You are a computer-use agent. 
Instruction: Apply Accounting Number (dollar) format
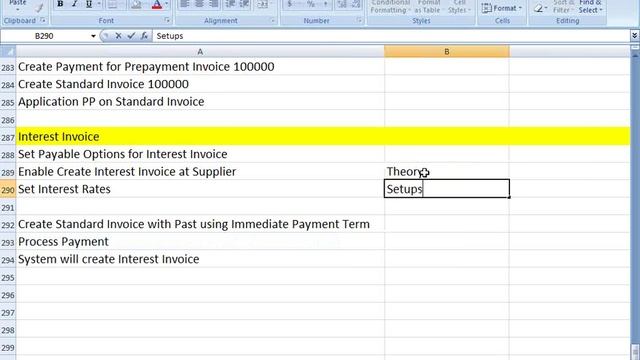click(x=290, y=4)
